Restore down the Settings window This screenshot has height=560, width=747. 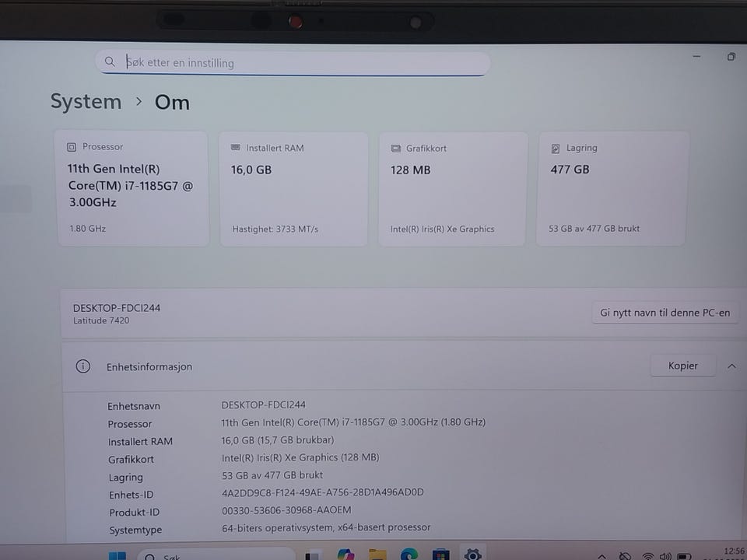pos(731,57)
